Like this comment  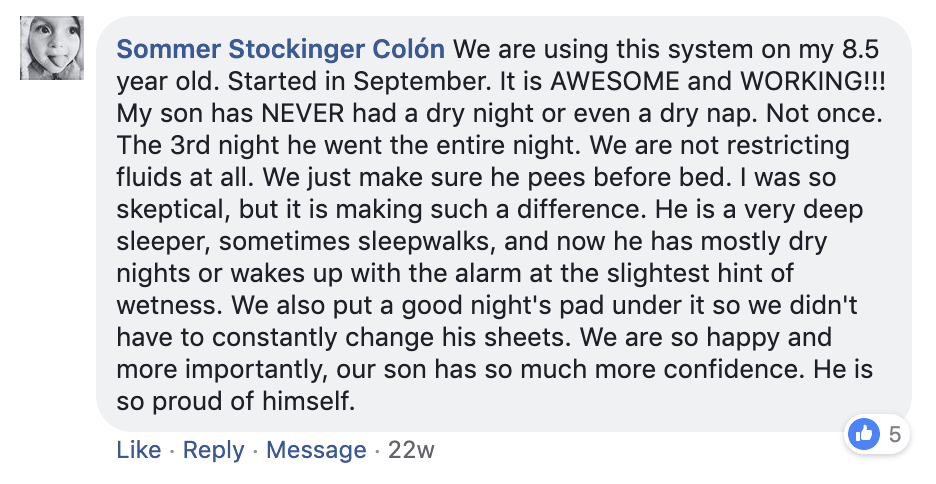(139, 450)
